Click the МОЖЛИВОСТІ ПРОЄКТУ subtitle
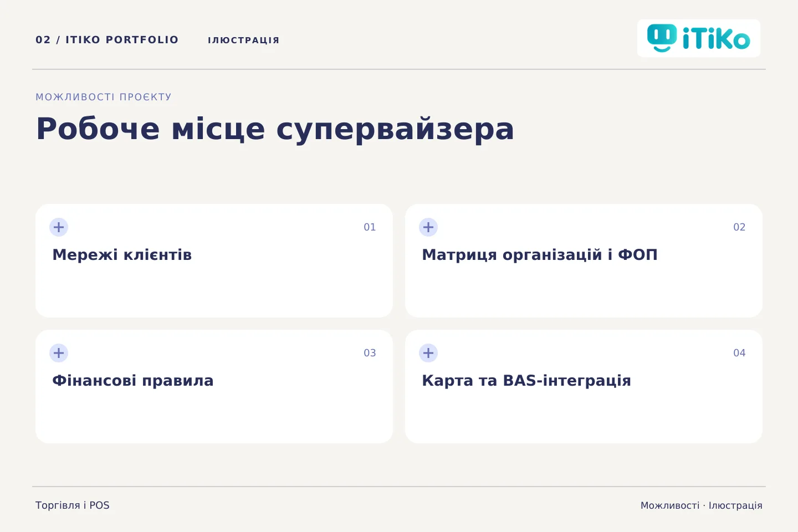Screen dimensions: 798x532 [x=104, y=97]
